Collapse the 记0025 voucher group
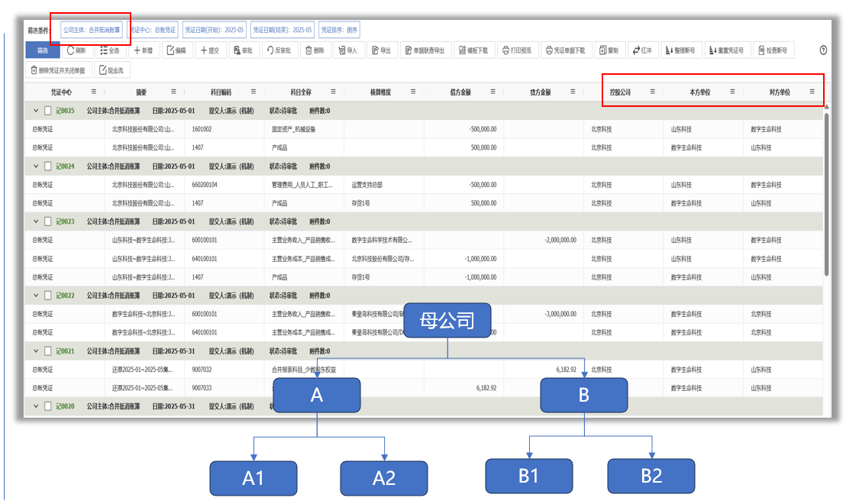The image size is (859, 504). pyautogui.click(x=36, y=111)
